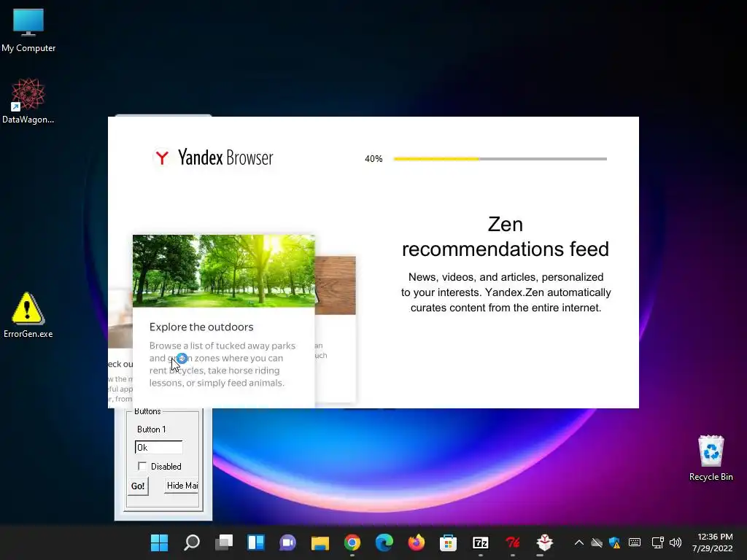Open the cloud sync tray icon

(597, 542)
